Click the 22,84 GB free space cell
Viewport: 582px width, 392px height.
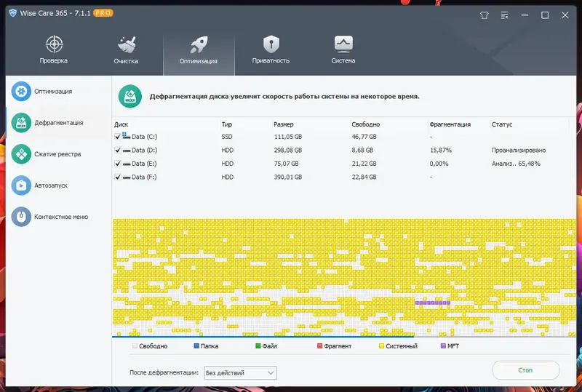[364, 177]
